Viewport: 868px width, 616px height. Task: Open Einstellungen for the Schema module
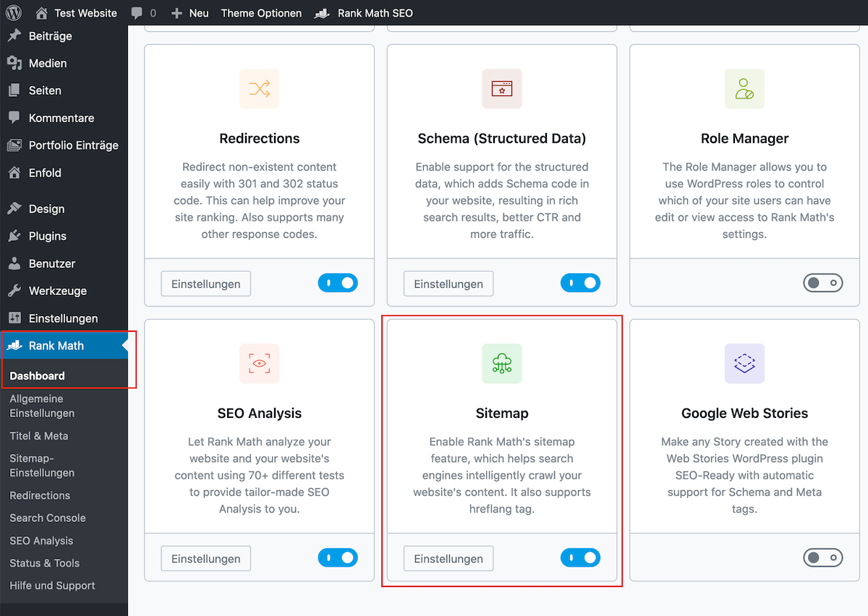(448, 284)
